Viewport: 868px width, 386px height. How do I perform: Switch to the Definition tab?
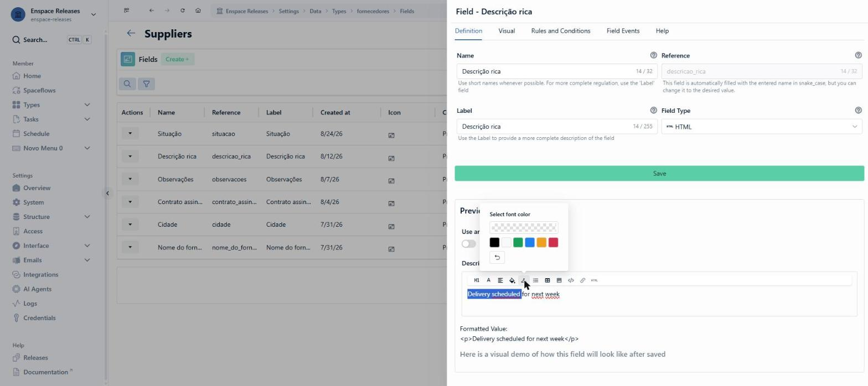[468, 31]
